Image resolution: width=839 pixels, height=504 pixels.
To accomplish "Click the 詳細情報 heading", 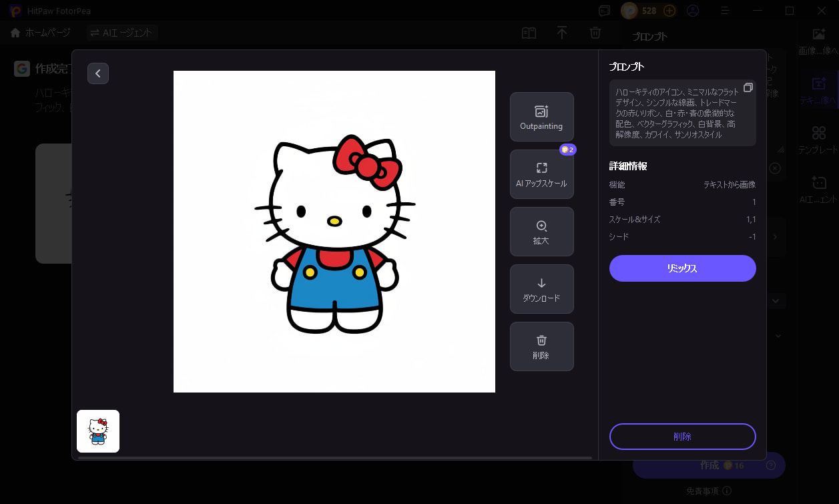I will pyautogui.click(x=628, y=166).
